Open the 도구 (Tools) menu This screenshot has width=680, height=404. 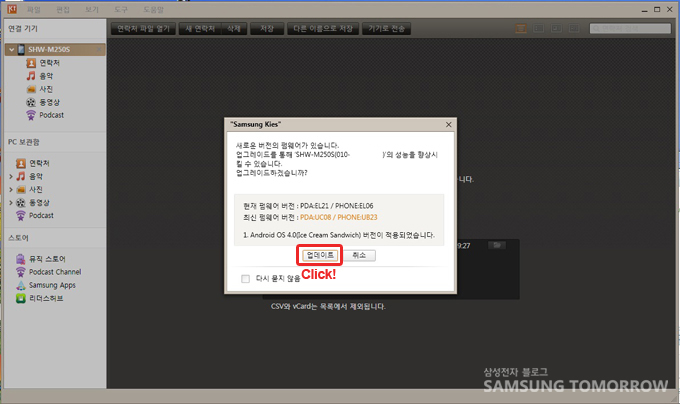(121, 10)
